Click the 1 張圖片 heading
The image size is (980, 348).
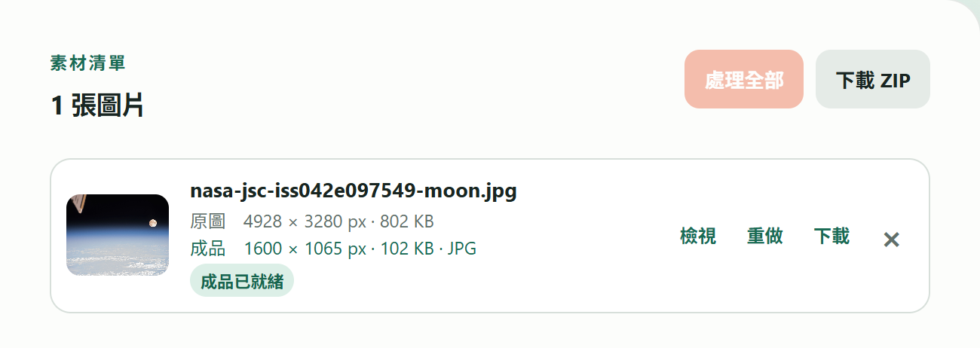97,106
